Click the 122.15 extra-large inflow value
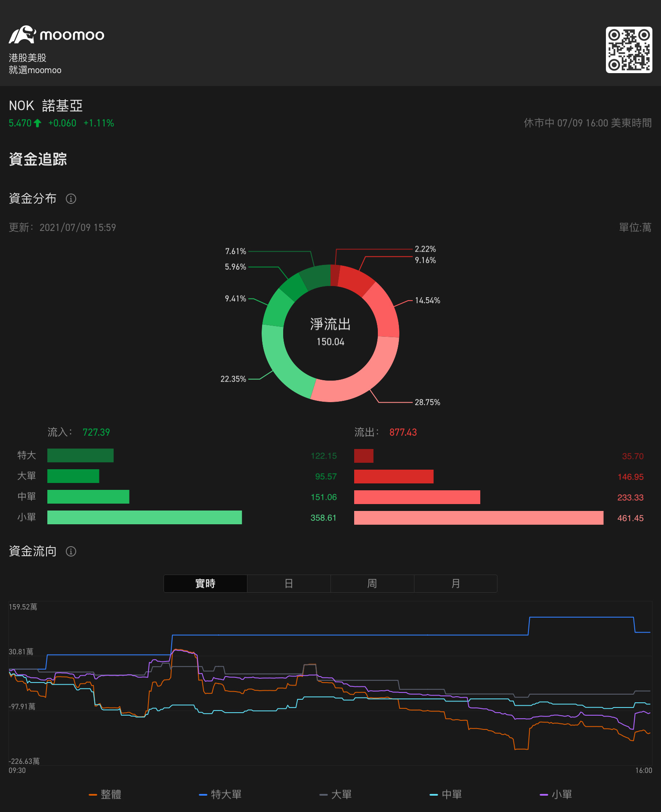Viewport: 661px width, 812px height. [x=324, y=456]
